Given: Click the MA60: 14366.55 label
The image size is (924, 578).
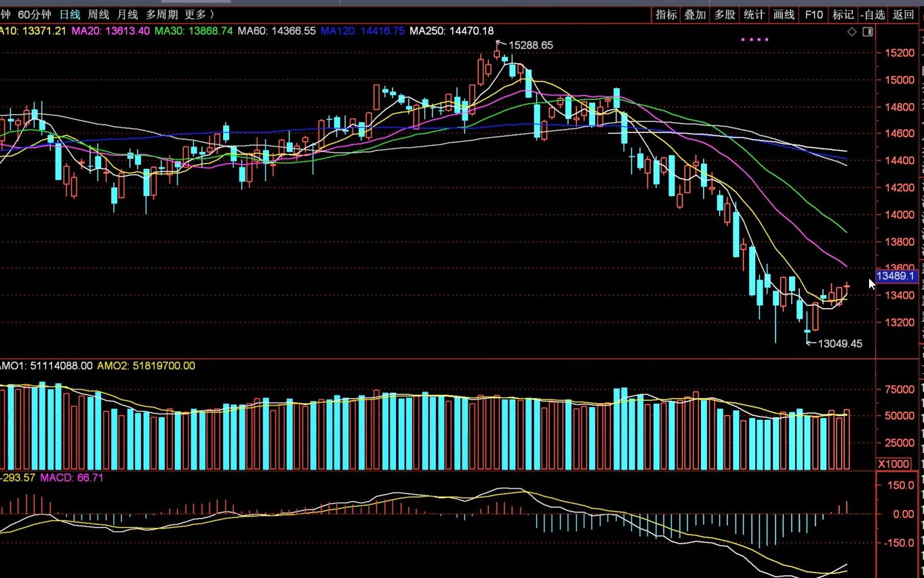Looking at the screenshot, I should pyautogui.click(x=277, y=31).
